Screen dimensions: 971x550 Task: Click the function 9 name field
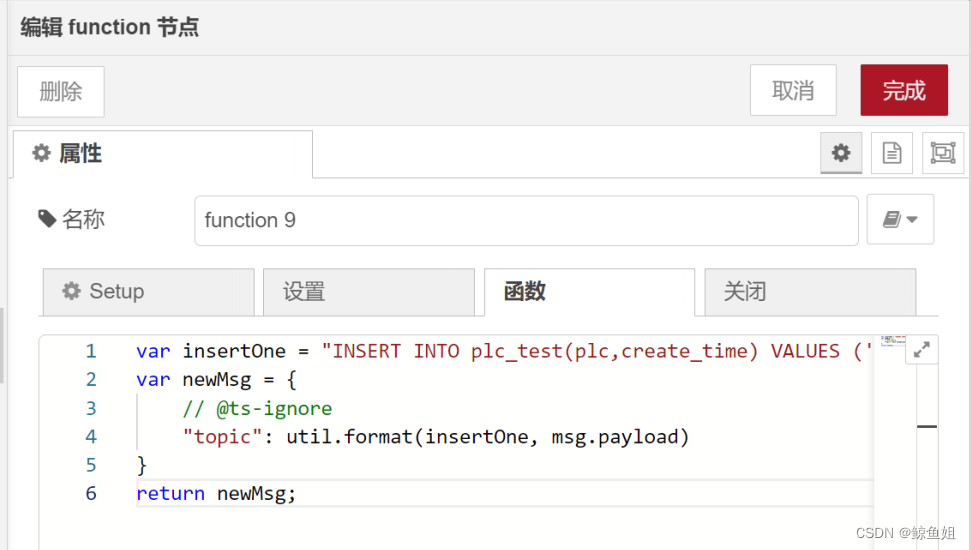[x=526, y=220]
